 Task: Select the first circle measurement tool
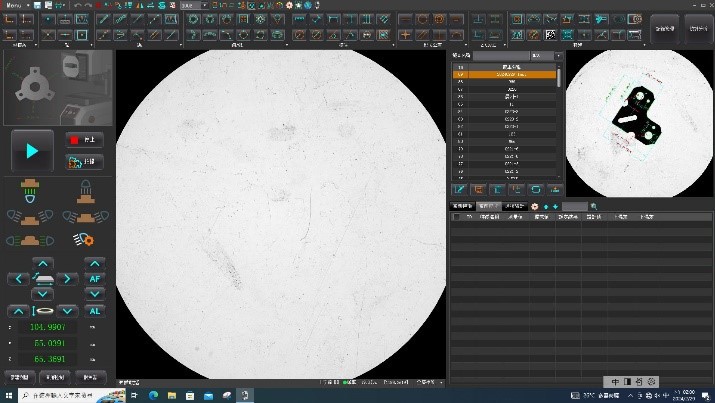pyautogui.click(x=193, y=19)
